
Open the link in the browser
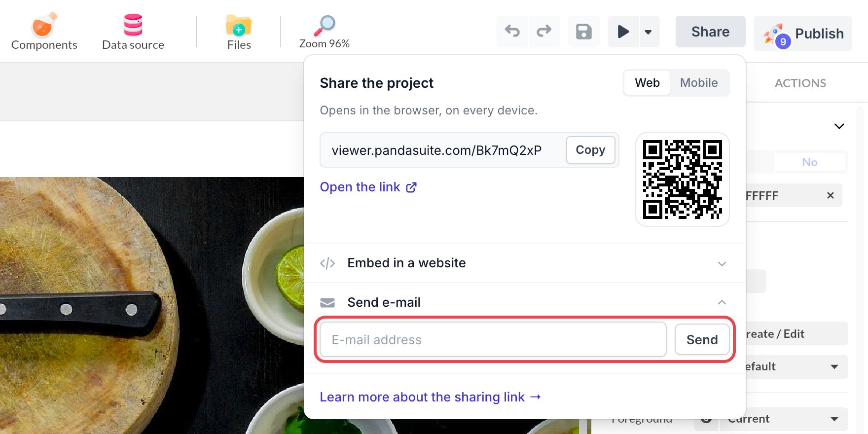pyautogui.click(x=368, y=187)
